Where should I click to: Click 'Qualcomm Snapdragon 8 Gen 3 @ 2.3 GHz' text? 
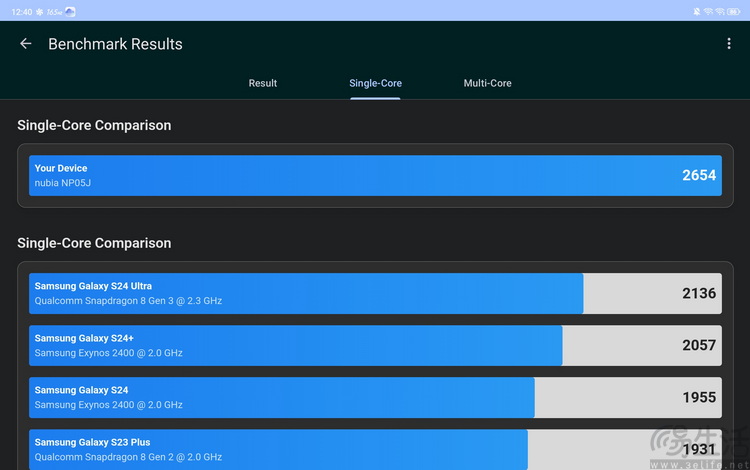(x=128, y=301)
